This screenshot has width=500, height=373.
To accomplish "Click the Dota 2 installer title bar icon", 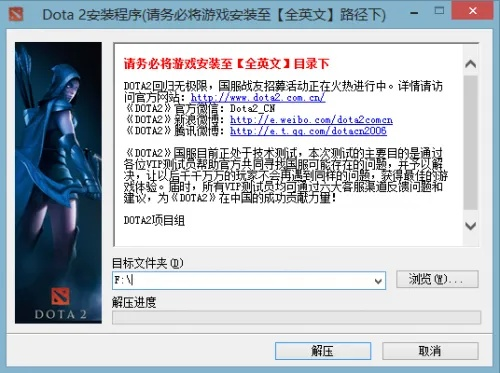I will (x=16, y=14).
